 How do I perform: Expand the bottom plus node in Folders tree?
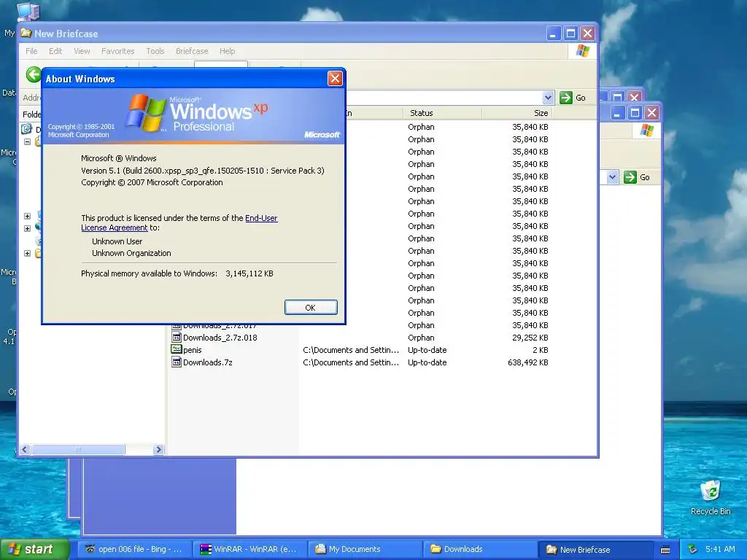pyautogui.click(x=27, y=253)
